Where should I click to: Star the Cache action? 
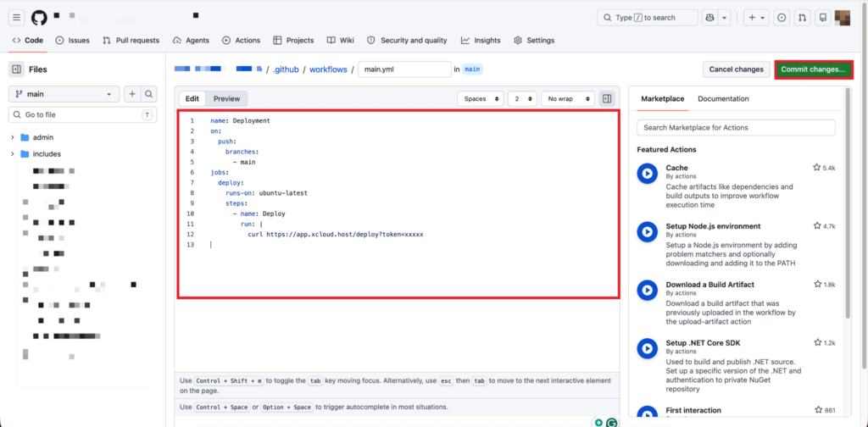817,168
